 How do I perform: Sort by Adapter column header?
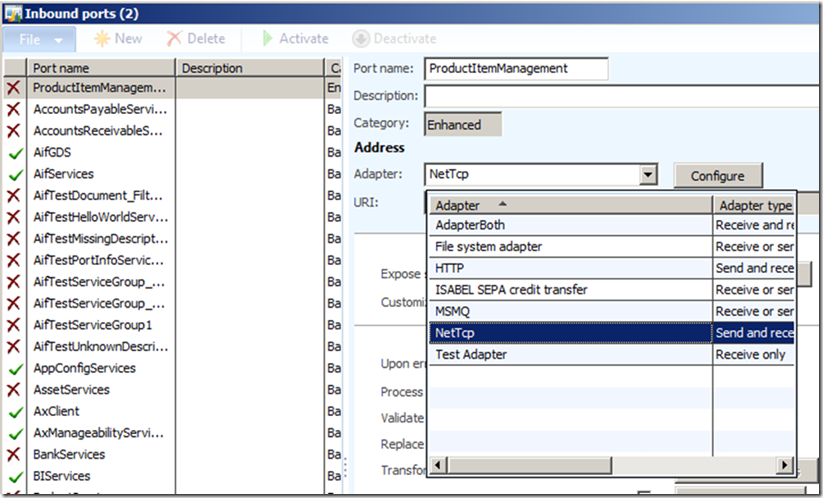pos(570,205)
